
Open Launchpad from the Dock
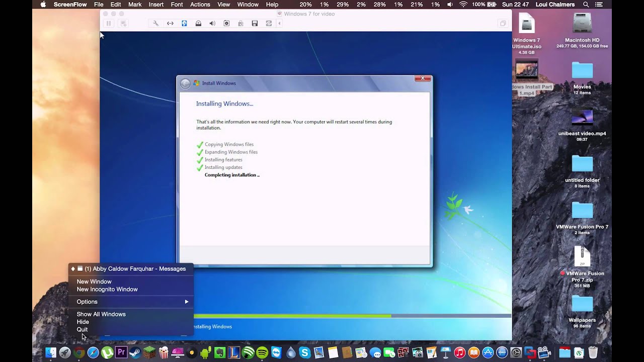(65, 352)
